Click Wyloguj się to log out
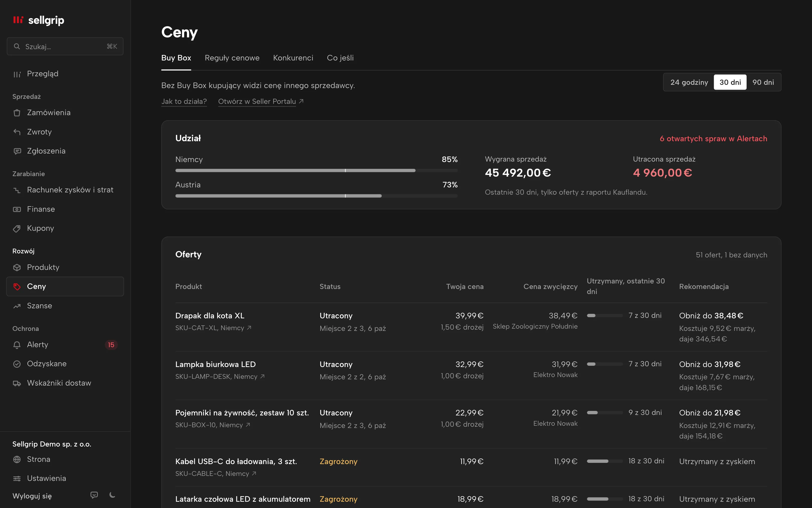 32,496
